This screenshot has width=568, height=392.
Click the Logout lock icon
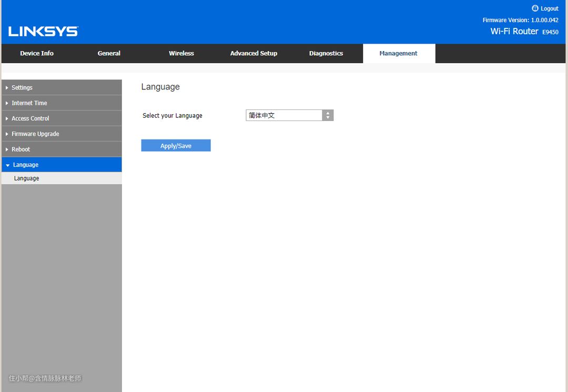tap(535, 8)
